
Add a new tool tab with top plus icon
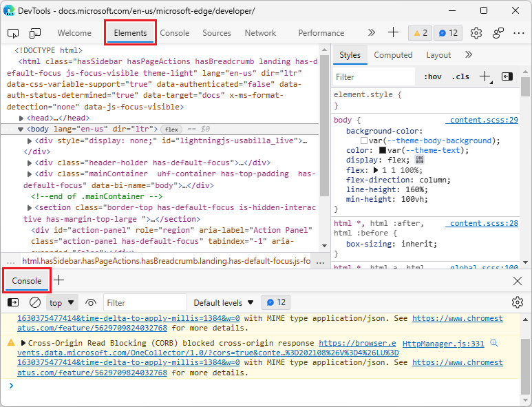click(x=393, y=32)
